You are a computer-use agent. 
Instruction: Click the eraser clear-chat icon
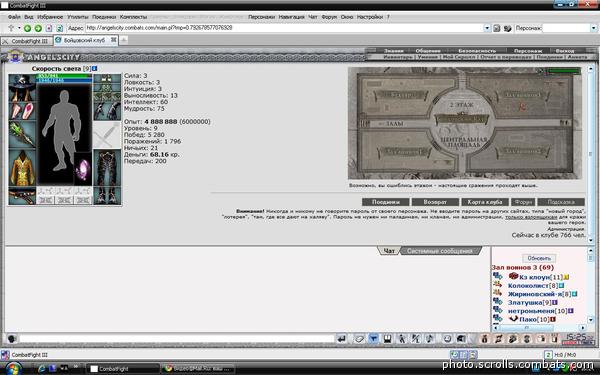(x=359, y=339)
